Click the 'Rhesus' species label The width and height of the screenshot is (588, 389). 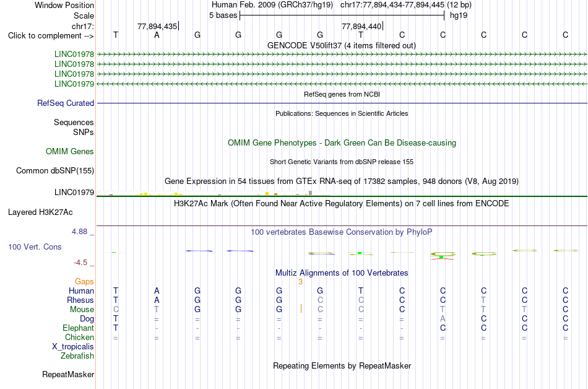pyautogui.click(x=80, y=300)
